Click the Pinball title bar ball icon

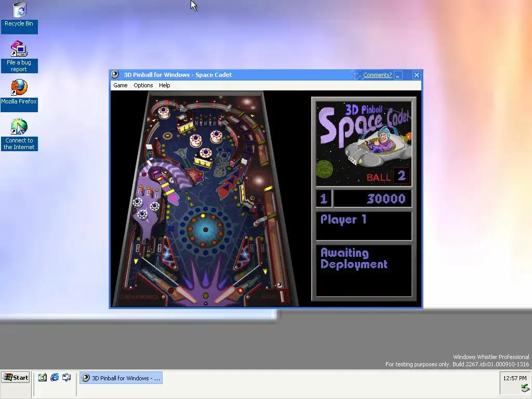115,75
